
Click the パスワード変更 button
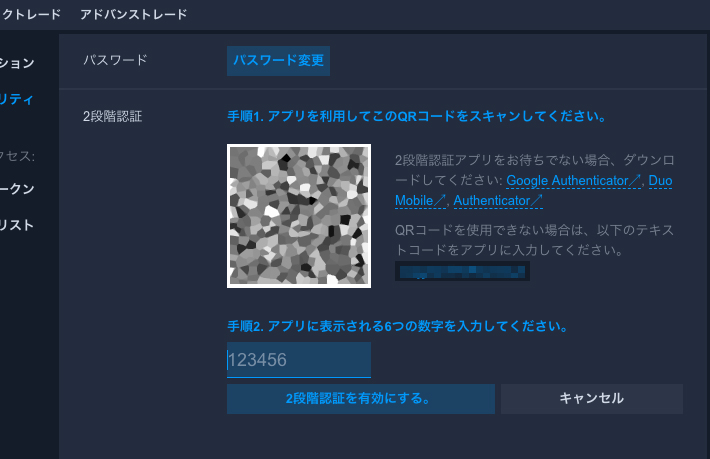coord(278,61)
